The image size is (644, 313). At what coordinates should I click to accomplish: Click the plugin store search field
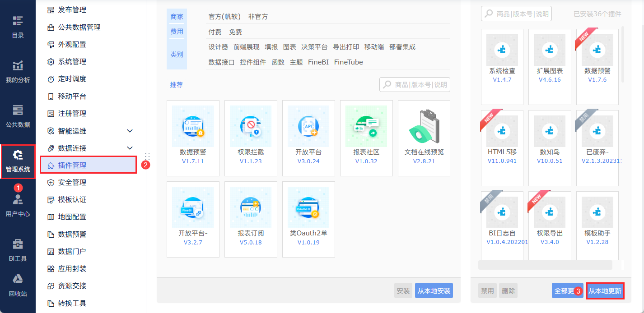(415, 84)
